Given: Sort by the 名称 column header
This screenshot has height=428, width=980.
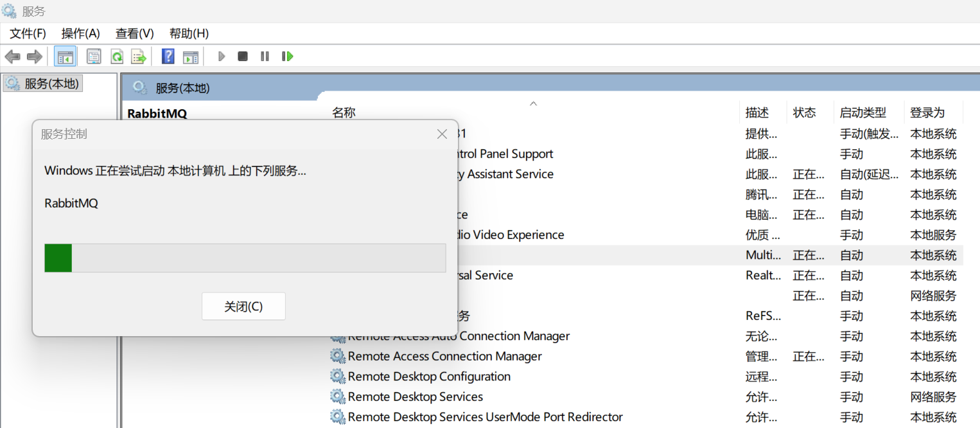Looking at the screenshot, I should click(344, 112).
